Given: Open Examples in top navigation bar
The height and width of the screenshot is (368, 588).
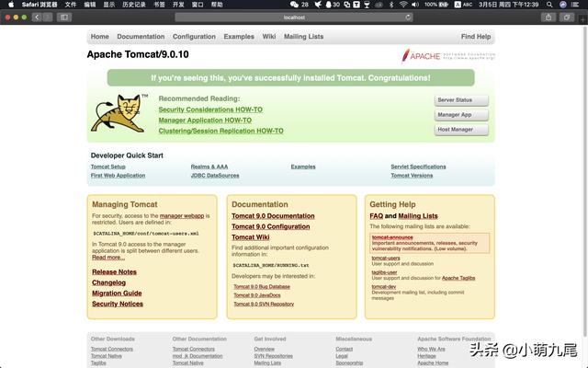Looking at the screenshot, I should click(x=239, y=37).
